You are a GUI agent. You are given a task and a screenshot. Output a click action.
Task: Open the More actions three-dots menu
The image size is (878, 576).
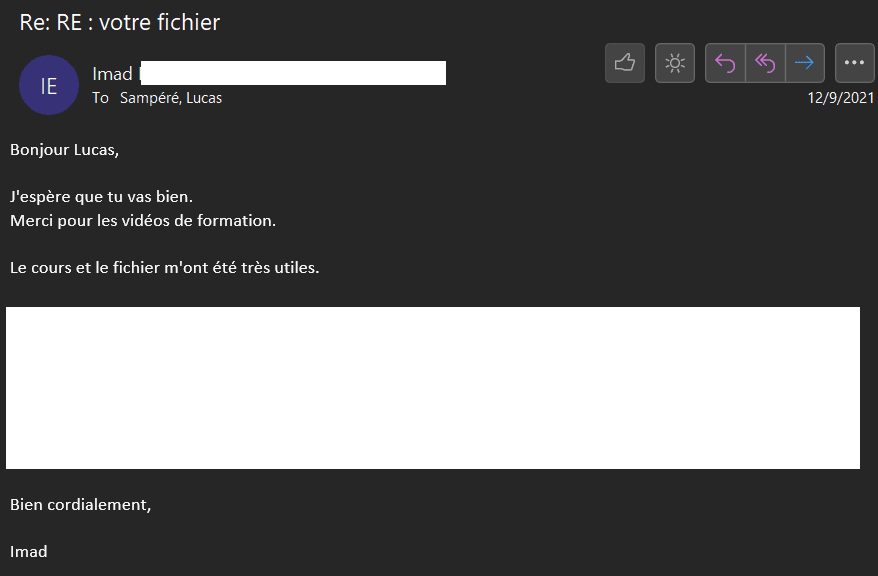click(x=854, y=63)
